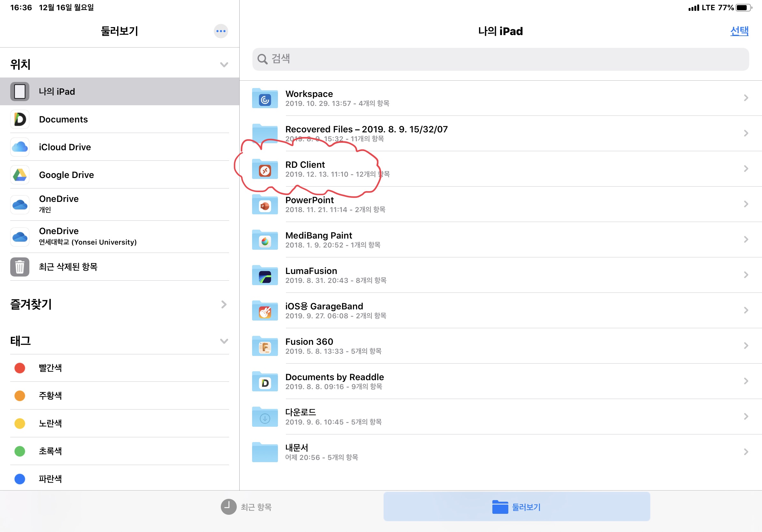The image size is (762, 532).
Task: Collapse the 위치 section chevron
Action: coord(224,64)
